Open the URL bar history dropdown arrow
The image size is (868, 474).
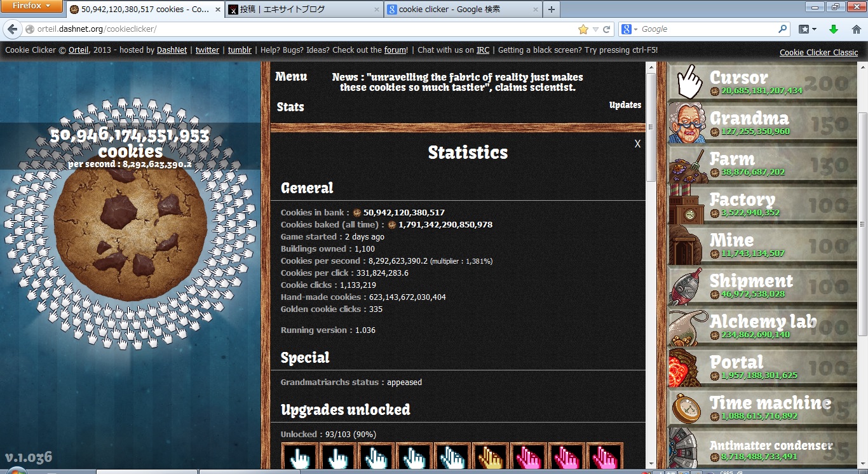pyautogui.click(x=595, y=29)
